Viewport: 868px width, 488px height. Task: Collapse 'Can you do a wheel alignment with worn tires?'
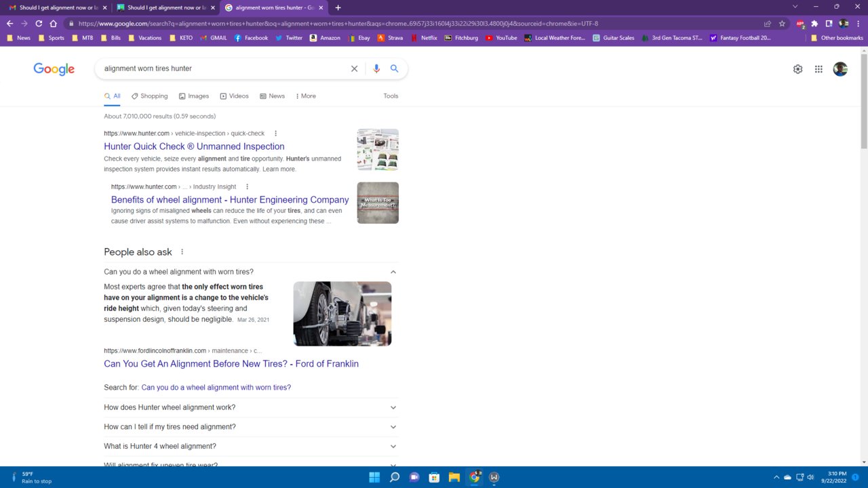393,272
